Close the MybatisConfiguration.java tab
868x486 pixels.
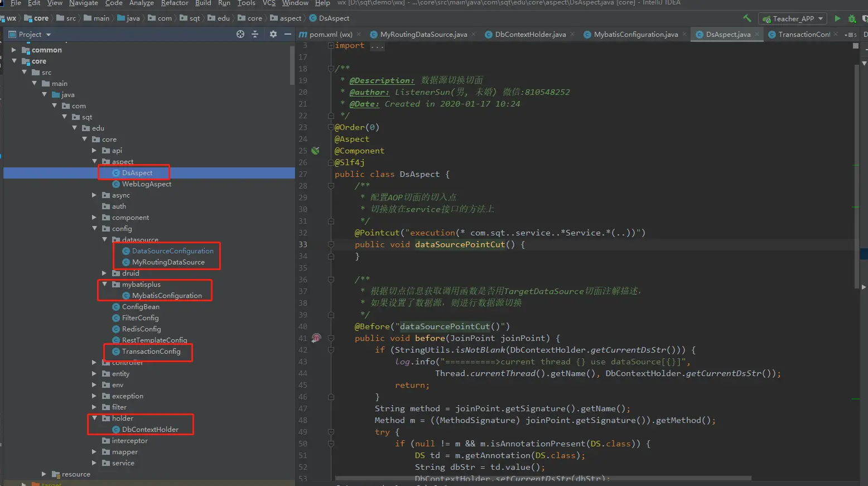tap(684, 34)
